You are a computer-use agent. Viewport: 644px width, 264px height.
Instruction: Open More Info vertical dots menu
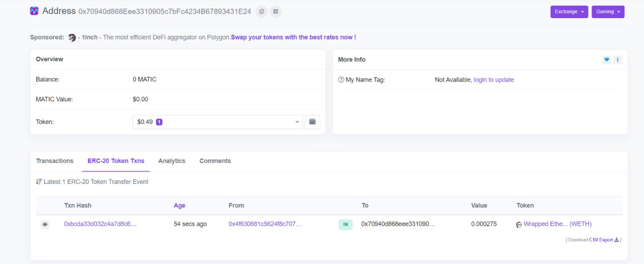[618, 60]
